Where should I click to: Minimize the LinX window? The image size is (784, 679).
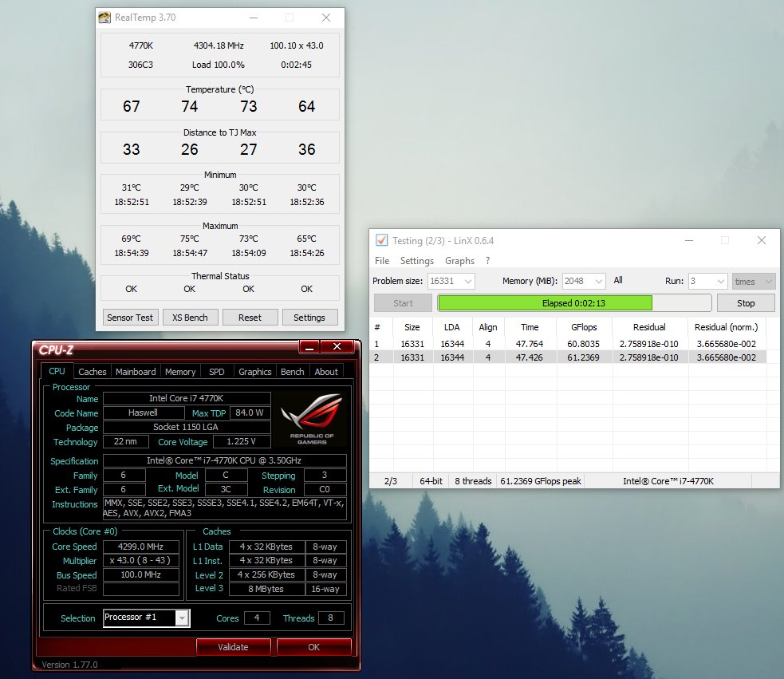pos(689,241)
